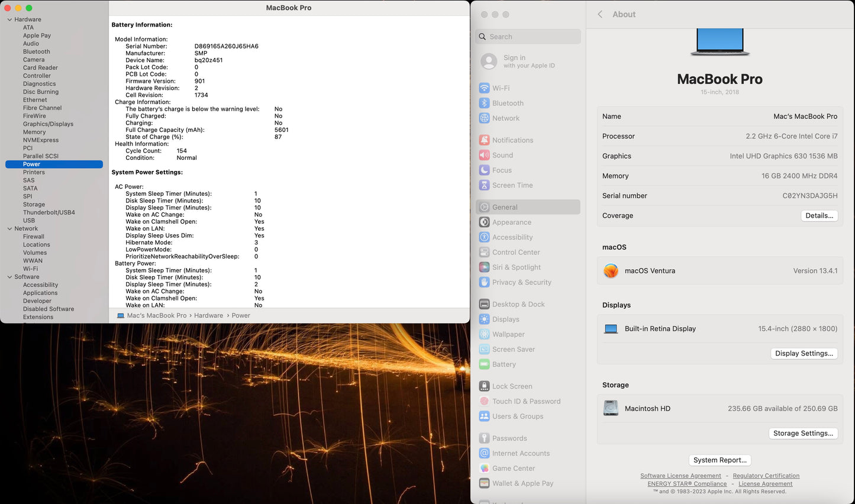Click the Siri & Spotlight icon

(484, 267)
